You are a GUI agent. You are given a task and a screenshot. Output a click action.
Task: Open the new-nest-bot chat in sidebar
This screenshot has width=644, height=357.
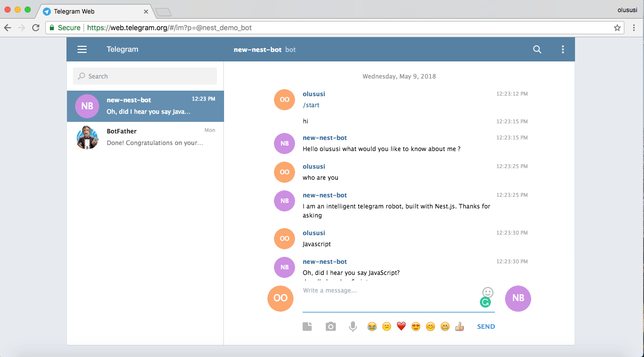[x=146, y=106]
